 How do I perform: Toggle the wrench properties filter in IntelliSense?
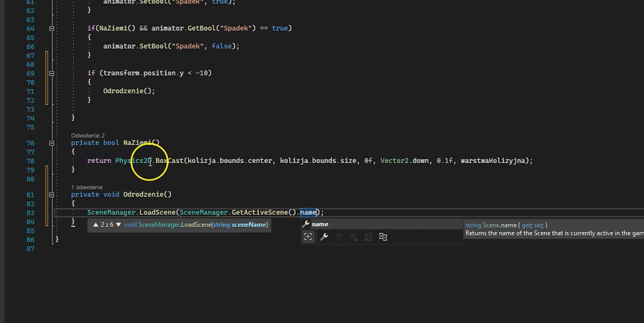coord(324,237)
